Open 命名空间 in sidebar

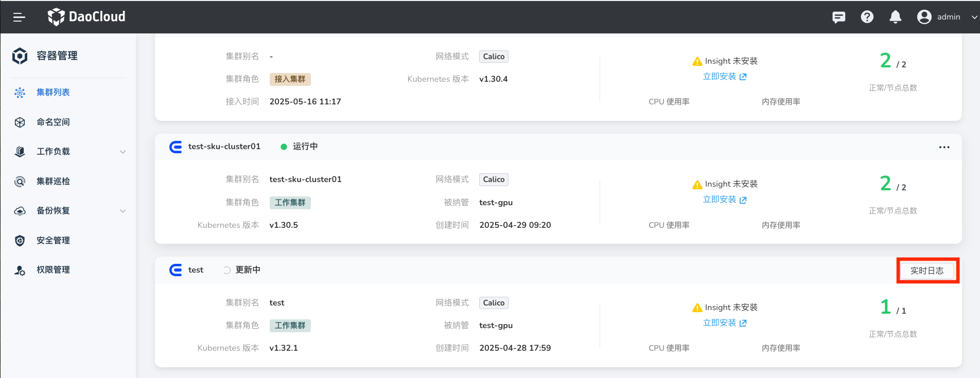(x=53, y=122)
